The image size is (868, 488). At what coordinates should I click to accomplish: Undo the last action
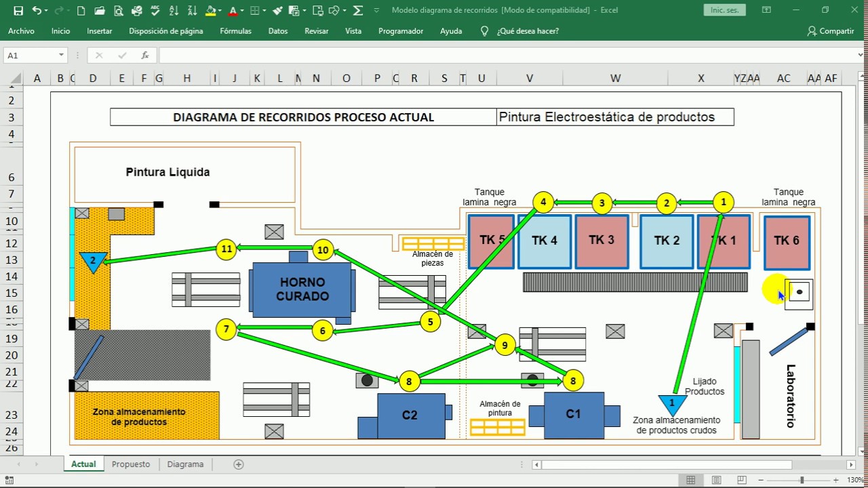click(37, 10)
